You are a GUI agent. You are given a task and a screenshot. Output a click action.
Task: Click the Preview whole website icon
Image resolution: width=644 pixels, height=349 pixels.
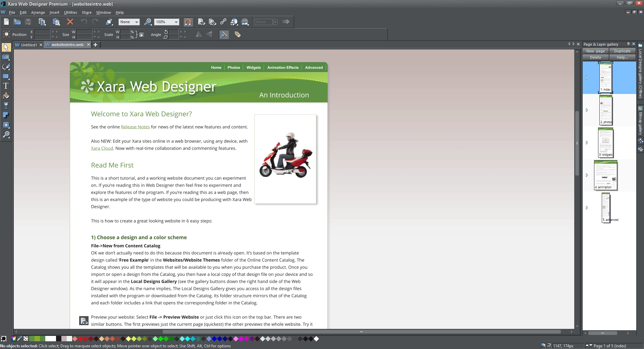tap(212, 22)
